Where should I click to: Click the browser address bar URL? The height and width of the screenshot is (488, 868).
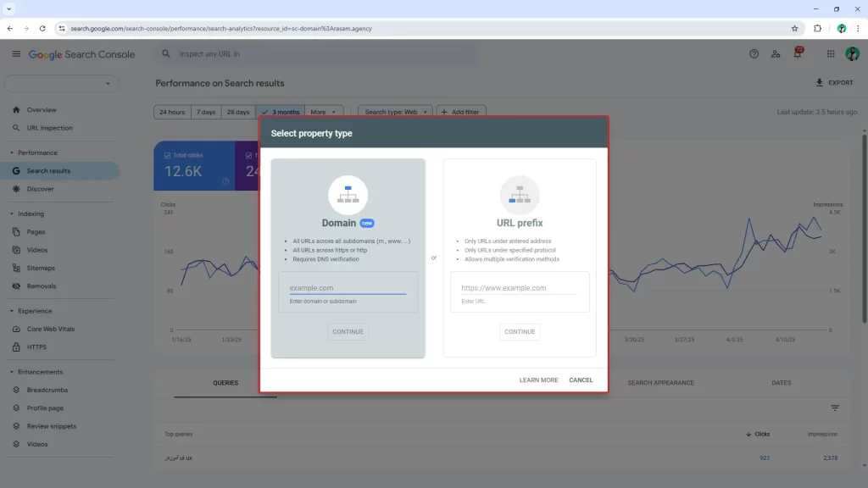(x=221, y=28)
